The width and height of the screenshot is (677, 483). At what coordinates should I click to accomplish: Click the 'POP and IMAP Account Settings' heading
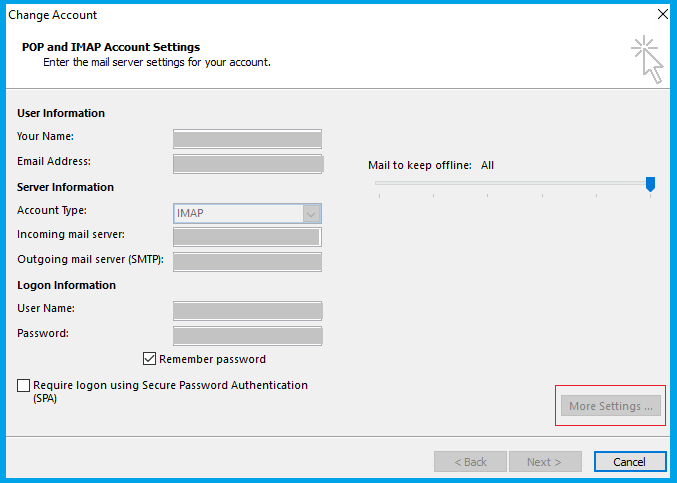[x=111, y=47]
